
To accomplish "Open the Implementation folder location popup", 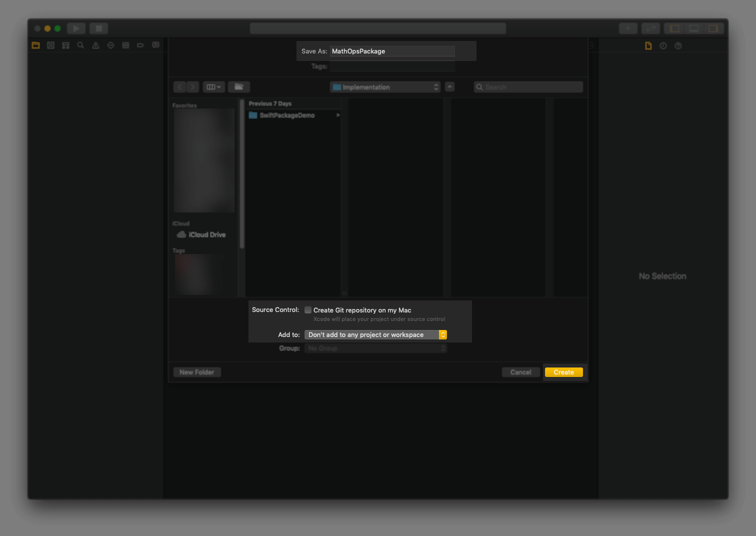I will (x=385, y=87).
